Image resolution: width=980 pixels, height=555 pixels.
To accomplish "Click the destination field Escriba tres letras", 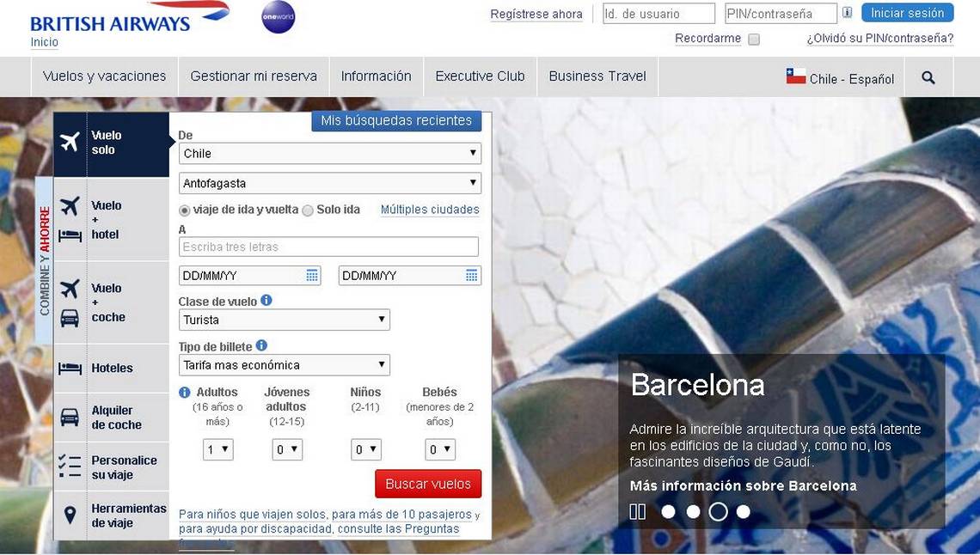I will [328, 247].
